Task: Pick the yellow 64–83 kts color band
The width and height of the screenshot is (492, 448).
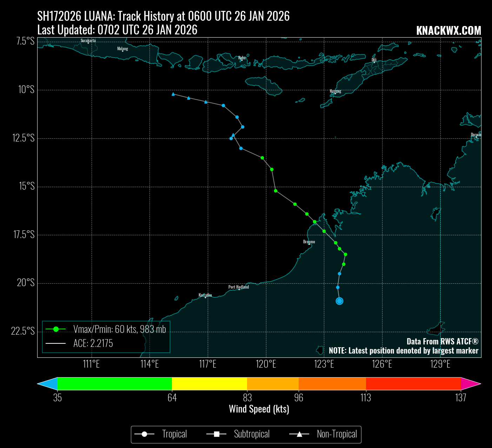Action: point(210,384)
